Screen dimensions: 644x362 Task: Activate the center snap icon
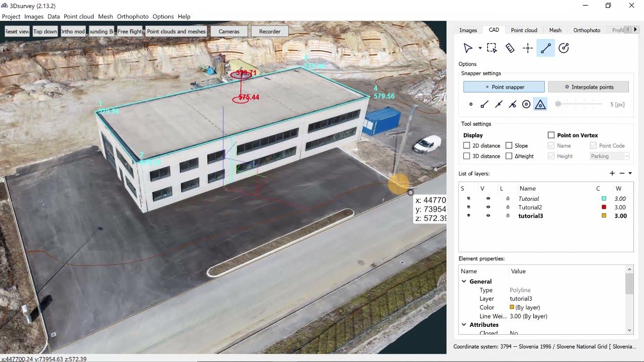[x=526, y=104]
